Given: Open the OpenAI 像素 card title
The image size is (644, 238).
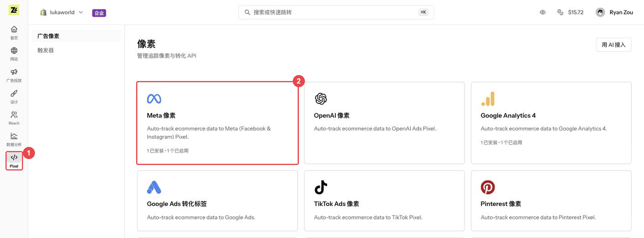Looking at the screenshot, I should coord(332,116).
